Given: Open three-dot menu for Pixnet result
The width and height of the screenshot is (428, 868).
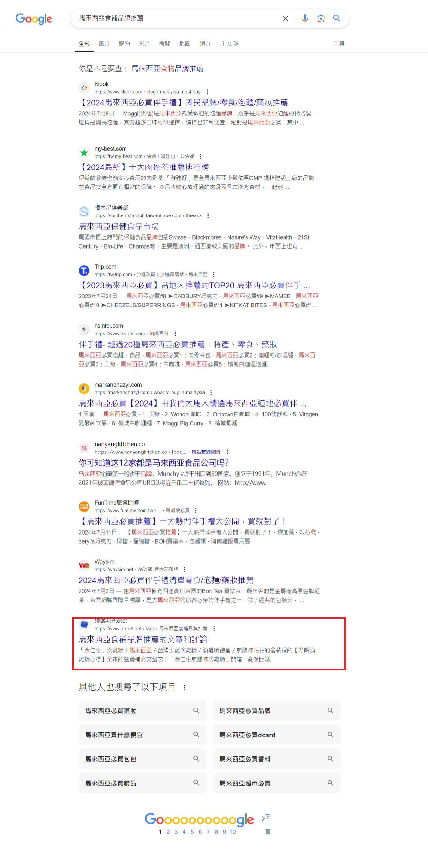Looking at the screenshot, I should pyautogui.click(x=214, y=629).
